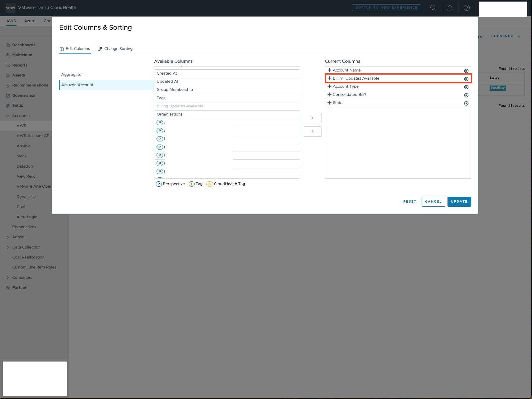This screenshot has width=532, height=399.
Task: Select the AWS top tab
Action: tap(11, 21)
